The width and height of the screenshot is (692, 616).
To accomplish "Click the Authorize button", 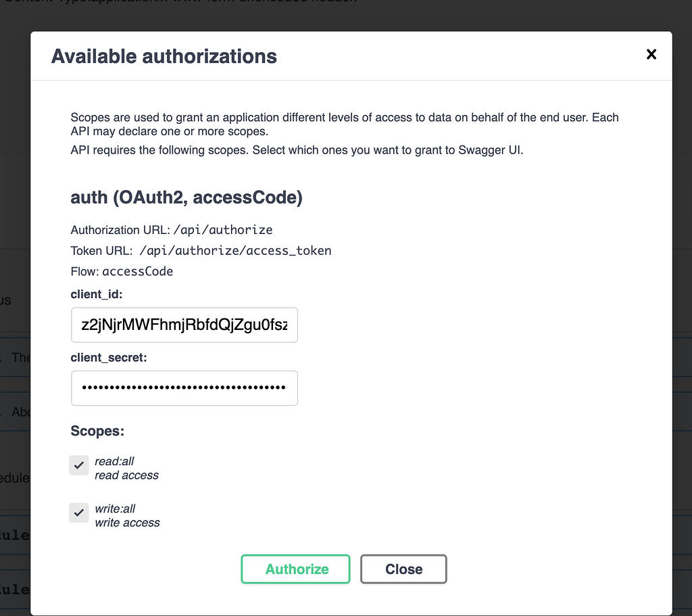I will 295,569.
